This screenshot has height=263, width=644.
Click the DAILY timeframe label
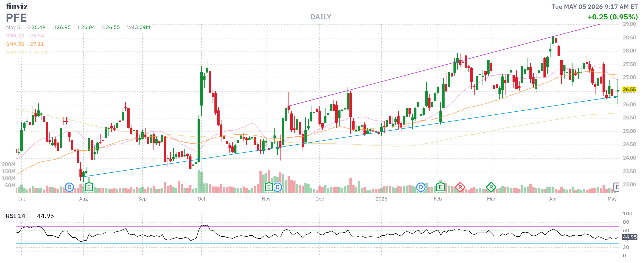pos(321,17)
